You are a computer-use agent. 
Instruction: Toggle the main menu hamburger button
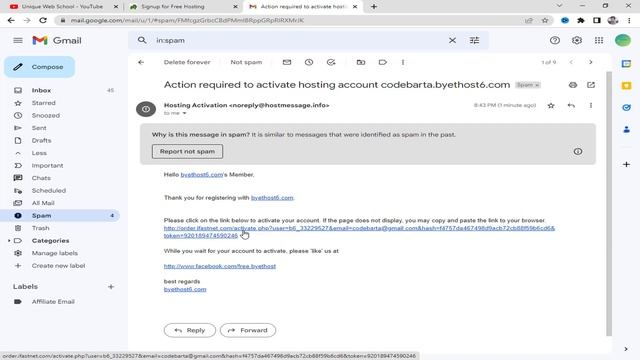pos(18,40)
